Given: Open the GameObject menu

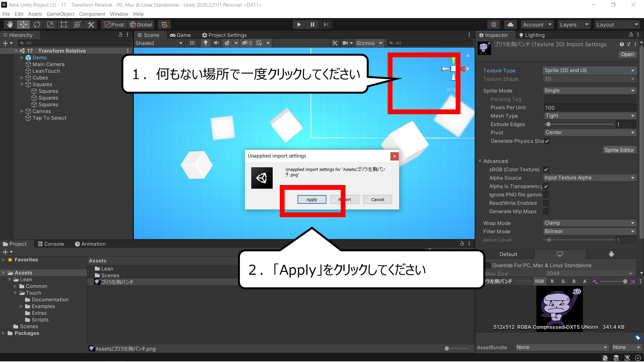Looking at the screenshot, I should (60, 14).
